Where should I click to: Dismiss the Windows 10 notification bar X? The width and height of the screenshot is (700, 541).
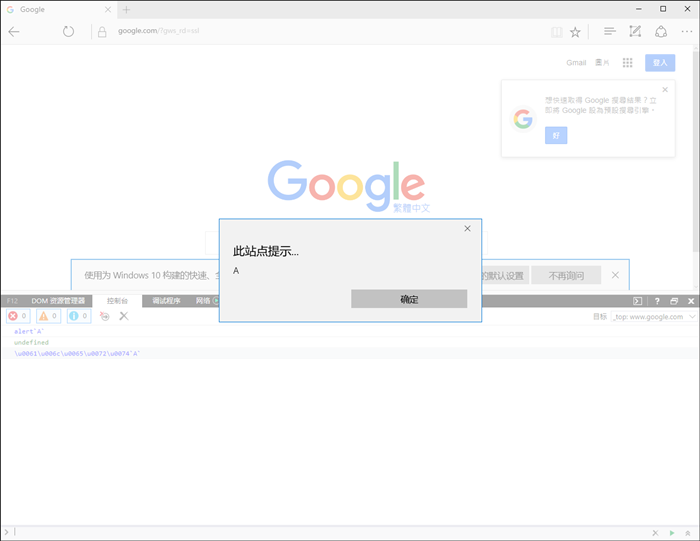coord(615,275)
